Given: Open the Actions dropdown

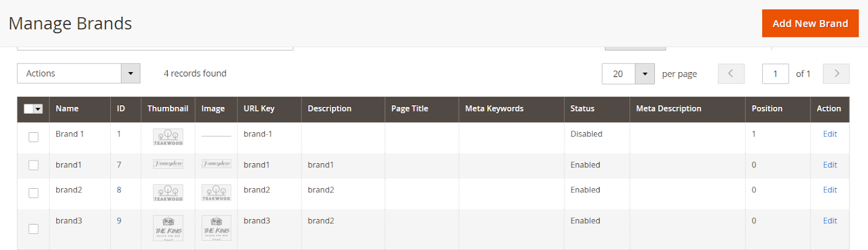Looking at the screenshot, I should pos(79,74).
